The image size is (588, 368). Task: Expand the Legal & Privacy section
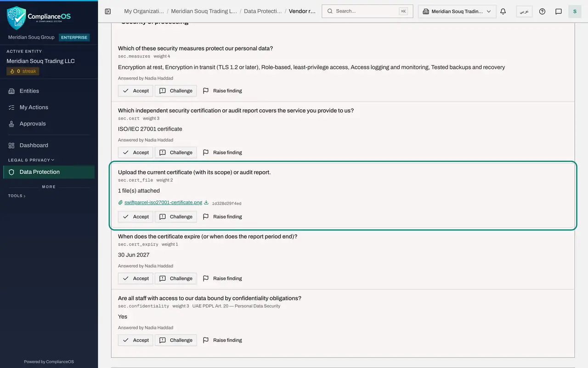pyautogui.click(x=31, y=160)
